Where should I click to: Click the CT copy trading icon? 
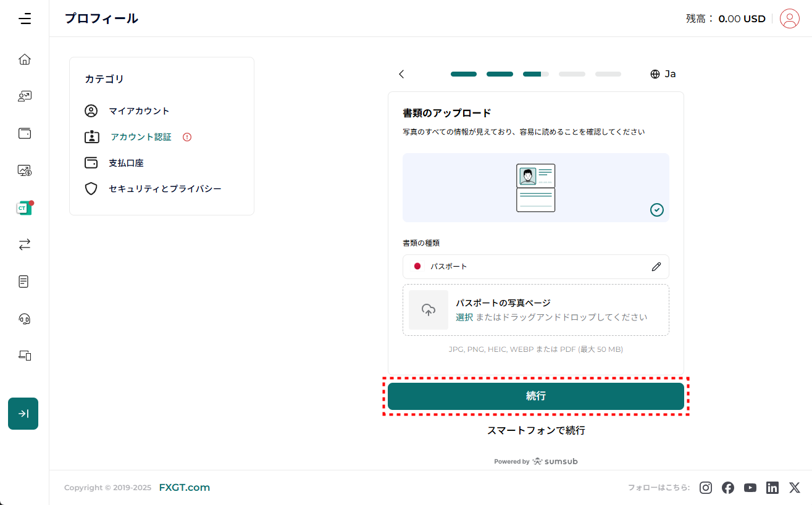pos(24,208)
